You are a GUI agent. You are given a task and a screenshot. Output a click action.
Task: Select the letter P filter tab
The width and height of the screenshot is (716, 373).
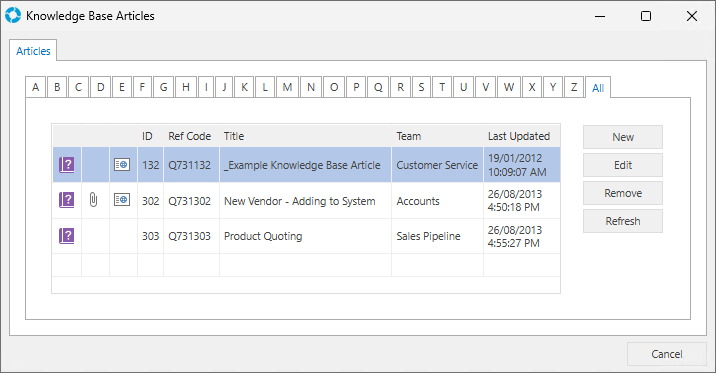click(356, 87)
